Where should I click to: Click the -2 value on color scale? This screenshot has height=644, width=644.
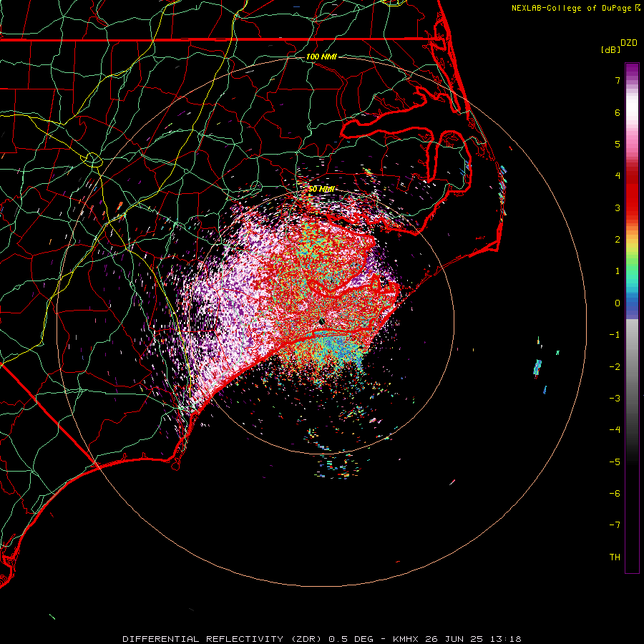click(x=615, y=367)
